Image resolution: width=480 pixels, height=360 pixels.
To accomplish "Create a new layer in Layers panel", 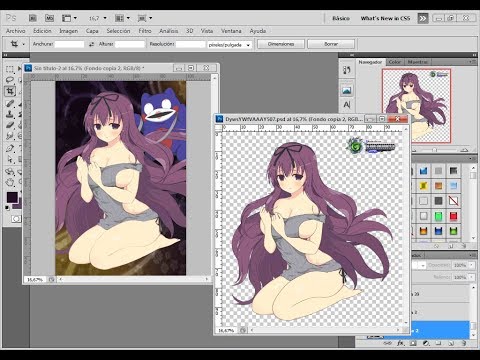I will [x=451, y=343].
